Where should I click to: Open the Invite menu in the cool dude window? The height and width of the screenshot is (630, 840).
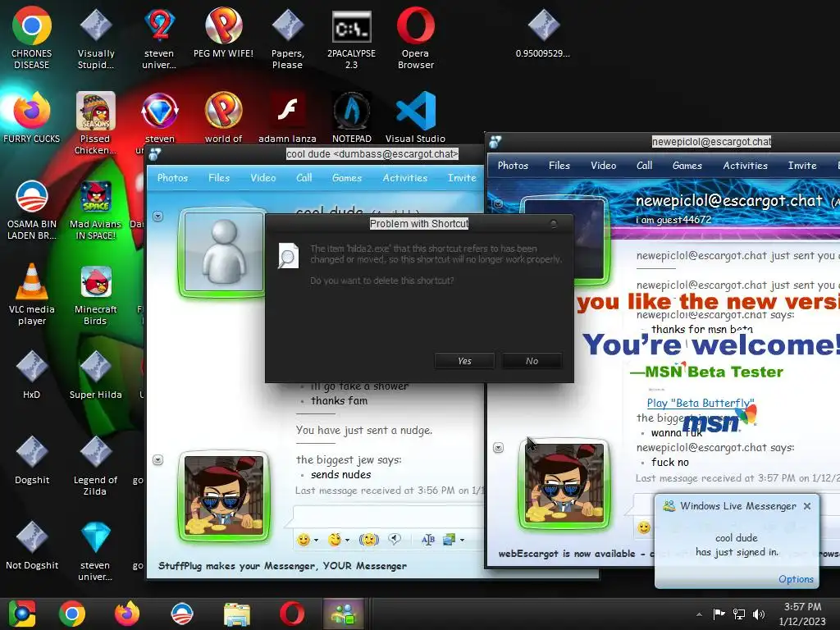[x=462, y=178]
